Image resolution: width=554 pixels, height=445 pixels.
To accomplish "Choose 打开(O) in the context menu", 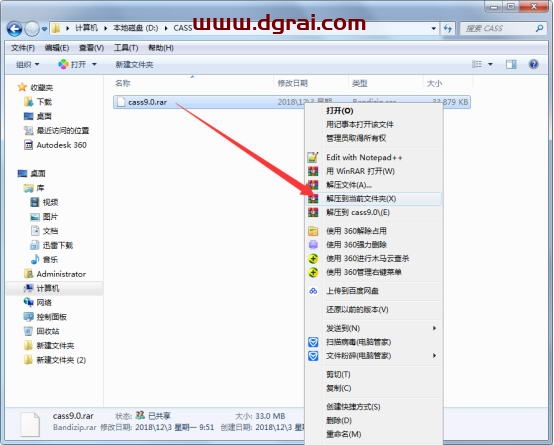I will 374,111.
